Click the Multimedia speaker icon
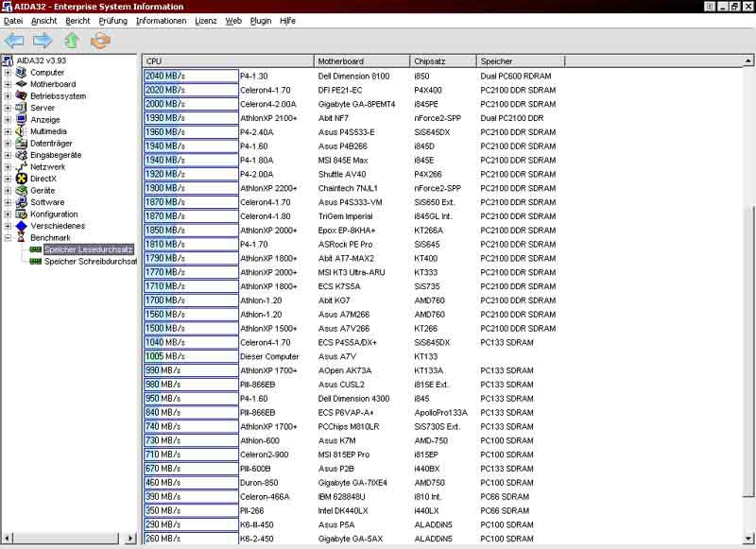The height and width of the screenshot is (549, 756). point(21,131)
